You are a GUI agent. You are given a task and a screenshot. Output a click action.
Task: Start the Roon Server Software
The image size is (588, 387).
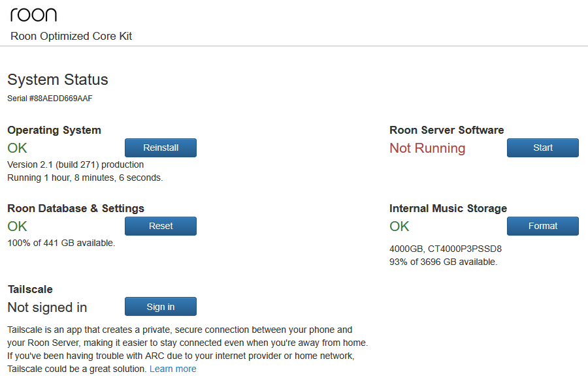pos(542,148)
